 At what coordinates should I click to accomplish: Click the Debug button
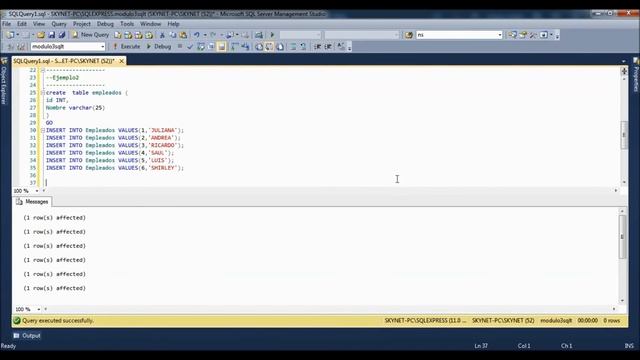coord(159,47)
